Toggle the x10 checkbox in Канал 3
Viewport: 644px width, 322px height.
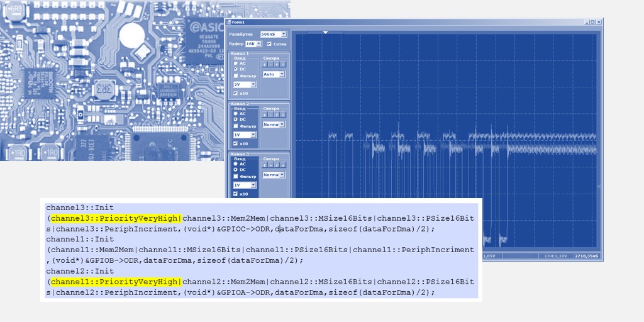235,194
